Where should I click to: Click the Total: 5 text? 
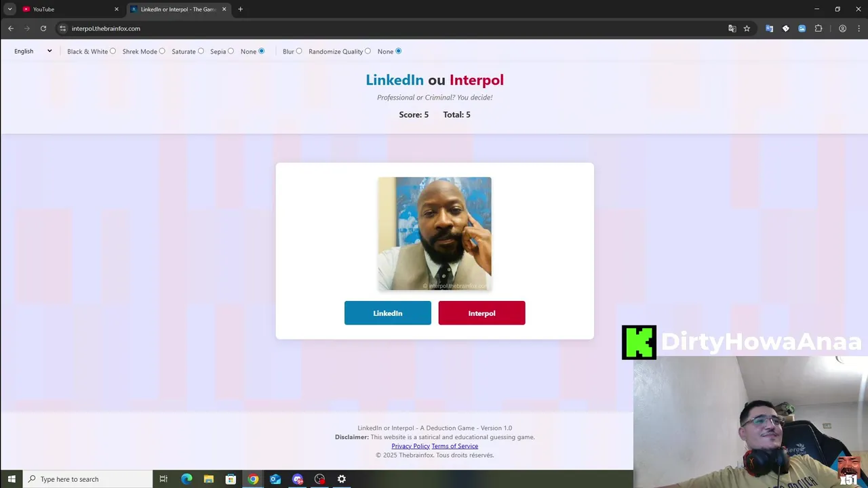[457, 115]
